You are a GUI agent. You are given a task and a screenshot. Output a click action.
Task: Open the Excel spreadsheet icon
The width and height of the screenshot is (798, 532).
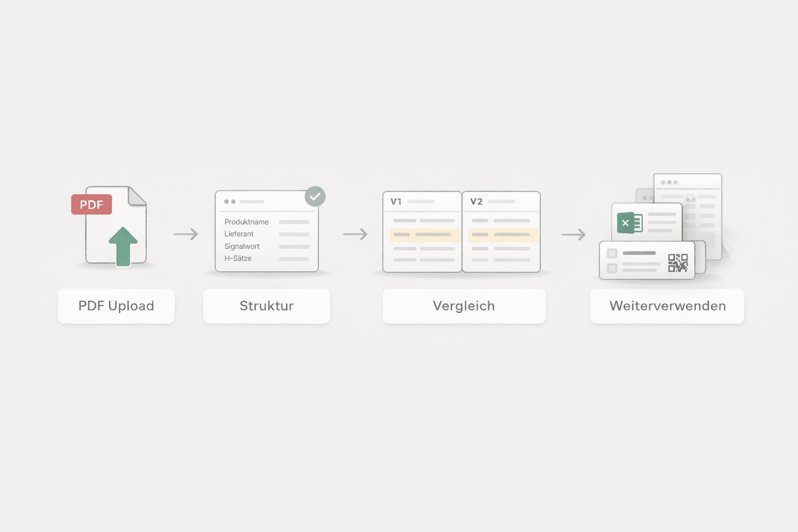click(629, 222)
